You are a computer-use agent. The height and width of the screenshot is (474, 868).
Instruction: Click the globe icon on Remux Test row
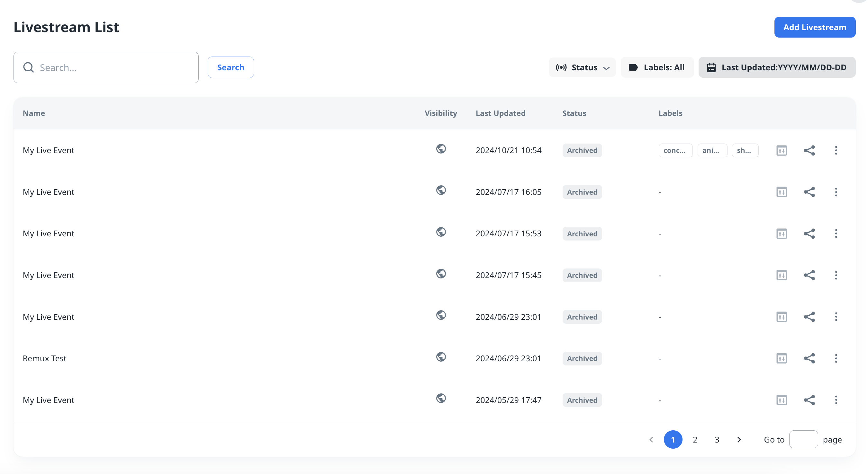pos(441,357)
